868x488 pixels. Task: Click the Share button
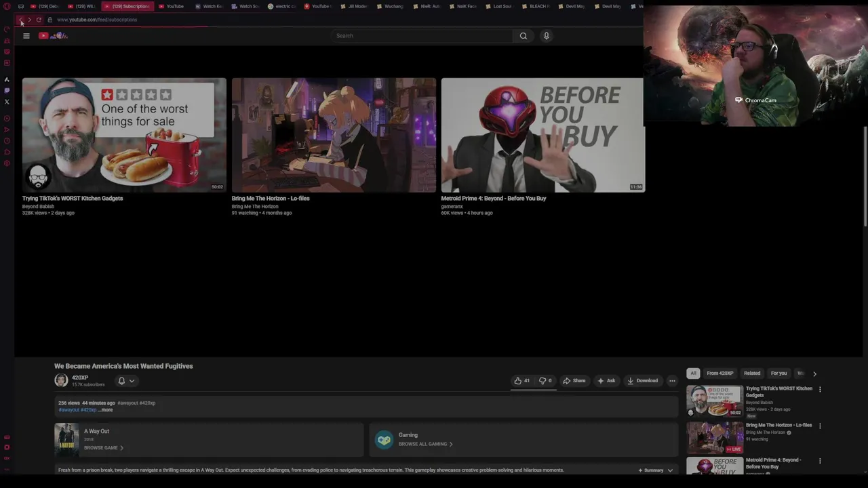574,381
